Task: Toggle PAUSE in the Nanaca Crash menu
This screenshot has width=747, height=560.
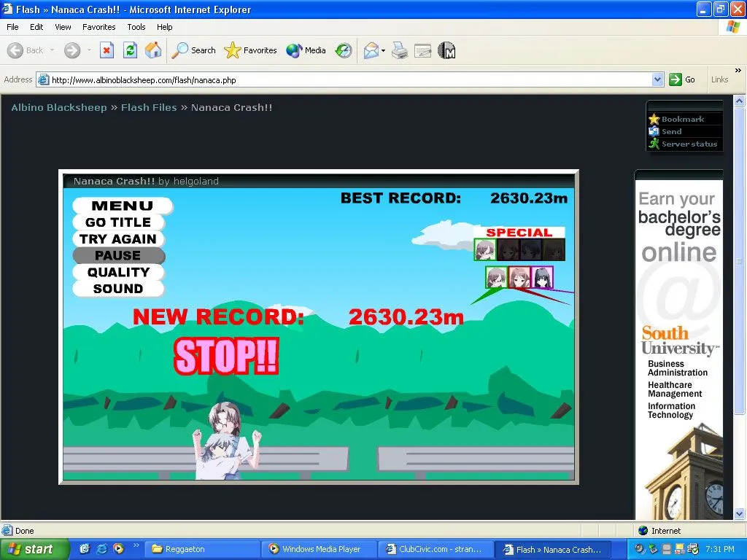Action: pyautogui.click(x=118, y=255)
